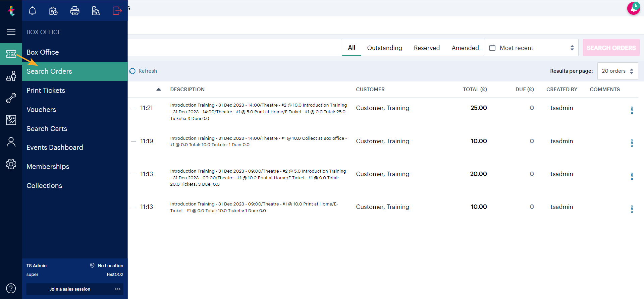Viewport: 644px width, 299px height.
Task: Click the No Location pin icon
Action: click(x=92, y=265)
